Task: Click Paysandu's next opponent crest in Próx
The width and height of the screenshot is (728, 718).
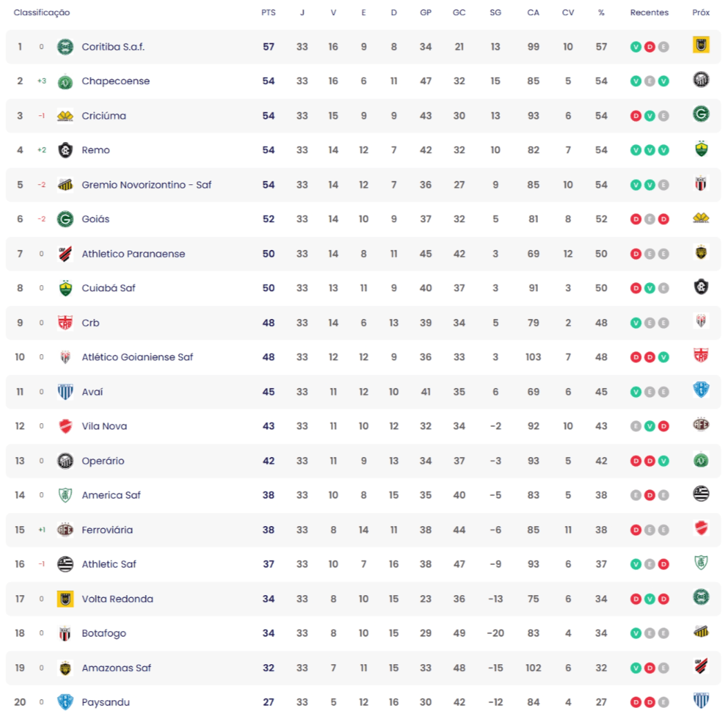Action: click(701, 701)
